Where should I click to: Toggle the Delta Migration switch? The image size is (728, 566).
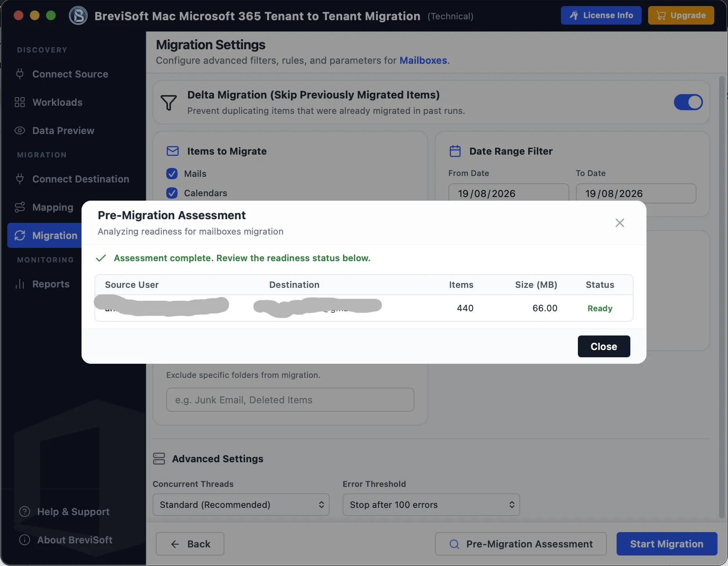pos(688,102)
